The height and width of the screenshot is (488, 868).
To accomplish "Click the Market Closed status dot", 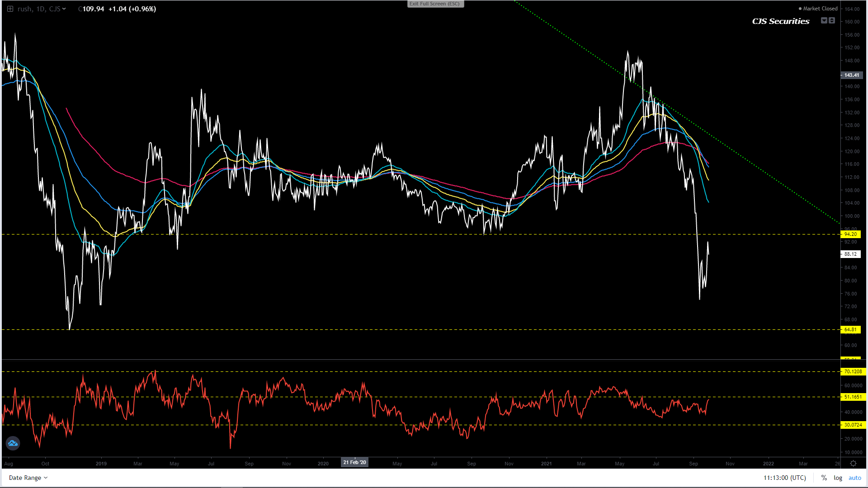I will click(x=800, y=9).
